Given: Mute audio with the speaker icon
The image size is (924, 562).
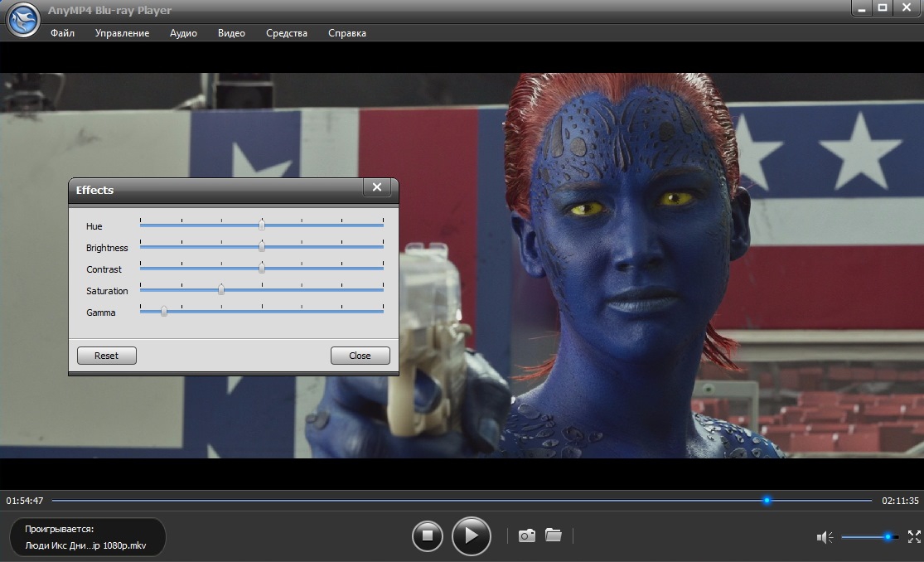Looking at the screenshot, I should (825, 537).
